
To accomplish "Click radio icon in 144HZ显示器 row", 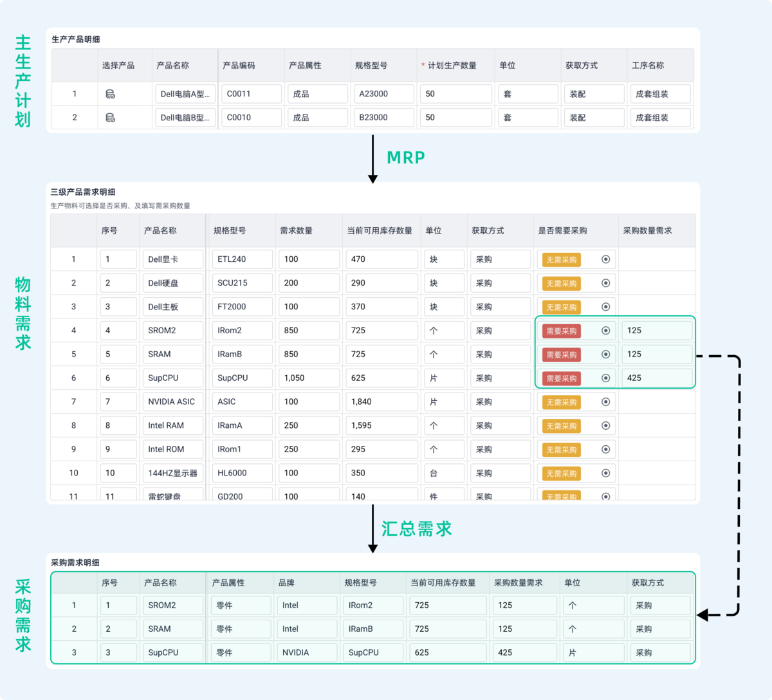I will pos(605,473).
